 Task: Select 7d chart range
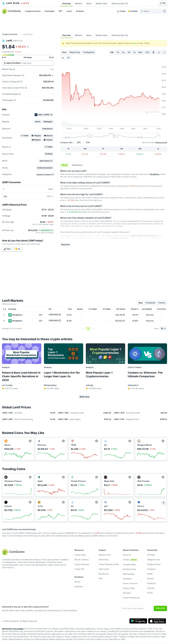point(118,52)
